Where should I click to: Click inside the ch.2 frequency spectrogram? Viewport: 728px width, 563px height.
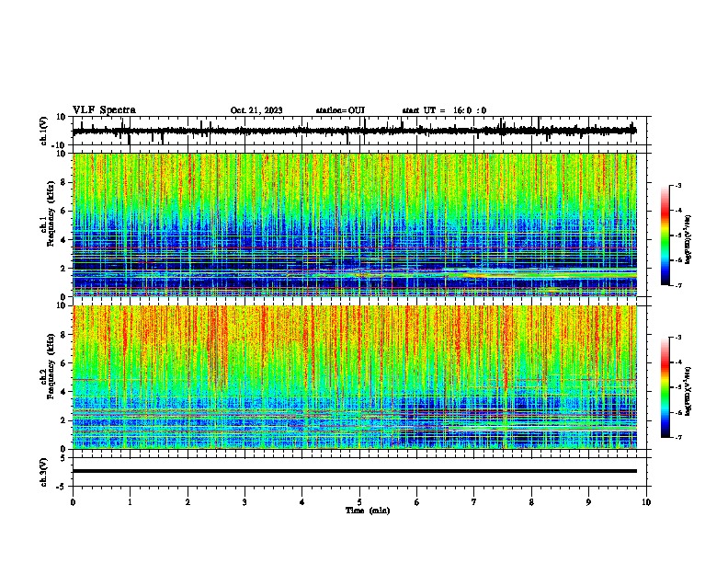[355, 377]
